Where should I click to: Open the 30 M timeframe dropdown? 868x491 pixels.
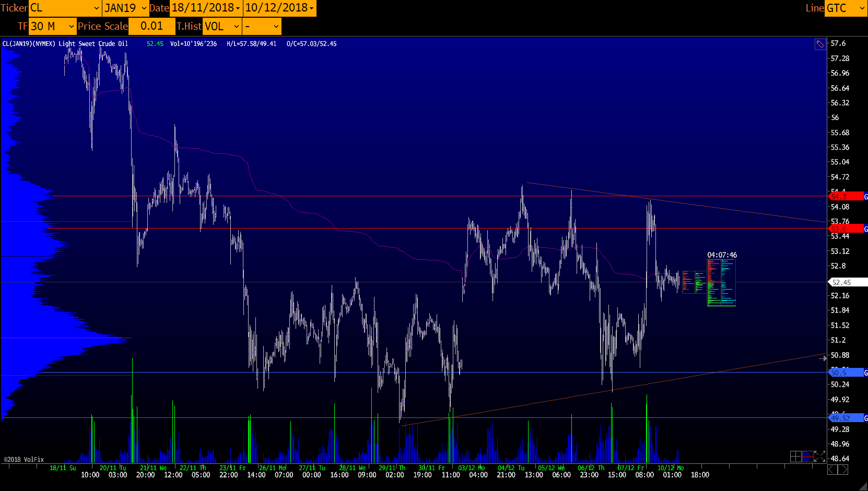pyautogui.click(x=52, y=26)
